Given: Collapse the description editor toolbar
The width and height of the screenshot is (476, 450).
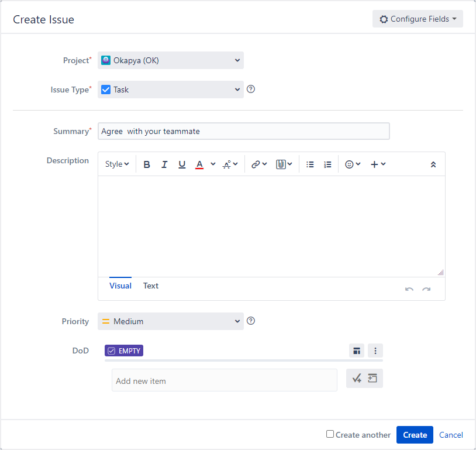Looking at the screenshot, I should [x=433, y=164].
